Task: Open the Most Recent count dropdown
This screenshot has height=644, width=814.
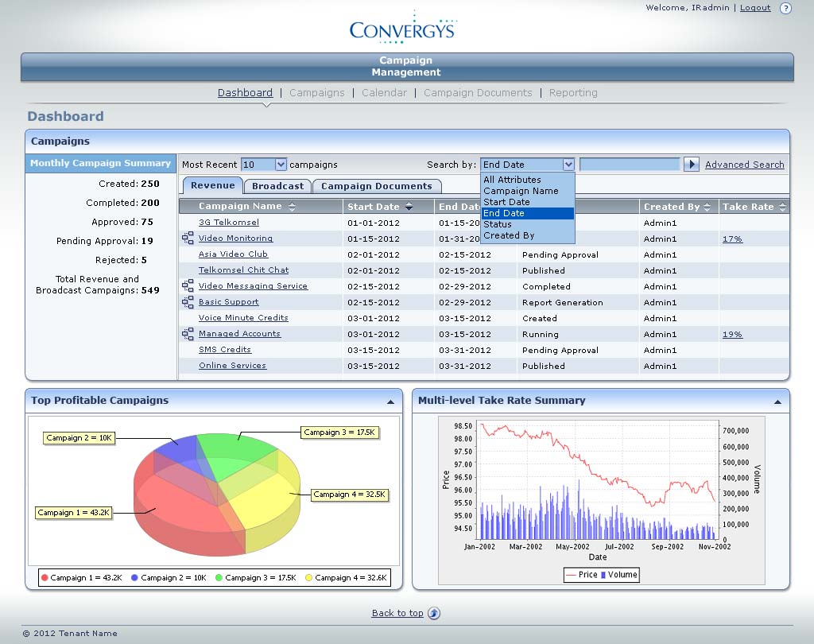Action: tap(280, 165)
